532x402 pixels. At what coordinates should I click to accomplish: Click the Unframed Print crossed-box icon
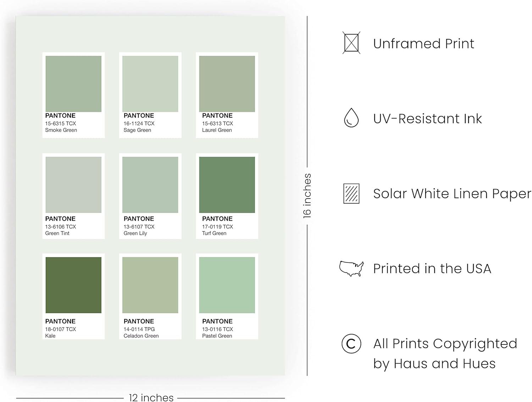pos(351,43)
